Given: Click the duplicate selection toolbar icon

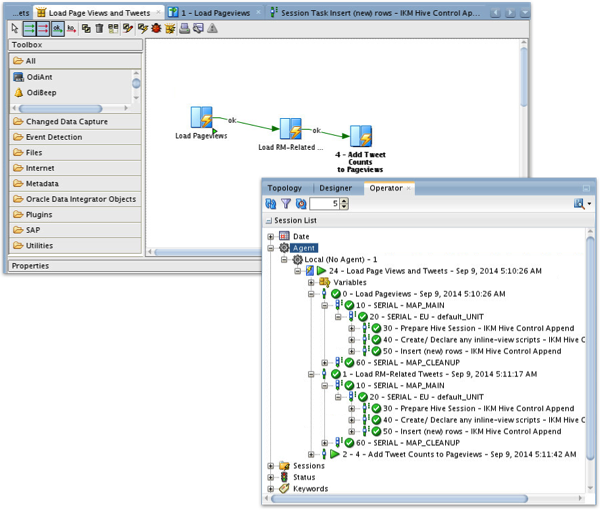Looking at the screenshot, I should point(86,29).
